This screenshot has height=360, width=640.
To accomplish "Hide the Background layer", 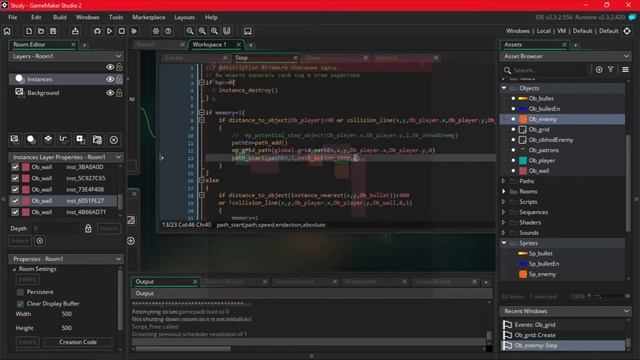I will pyautogui.click(x=110, y=93).
